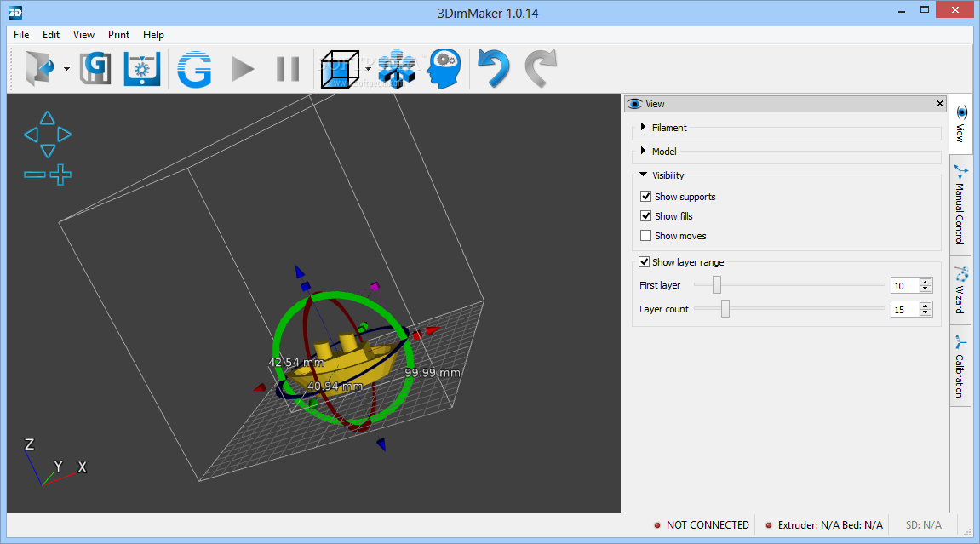Decrease Layer count with the down spinner
Image resolution: width=980 pixels, height=544 pixels.
point(926,313)
